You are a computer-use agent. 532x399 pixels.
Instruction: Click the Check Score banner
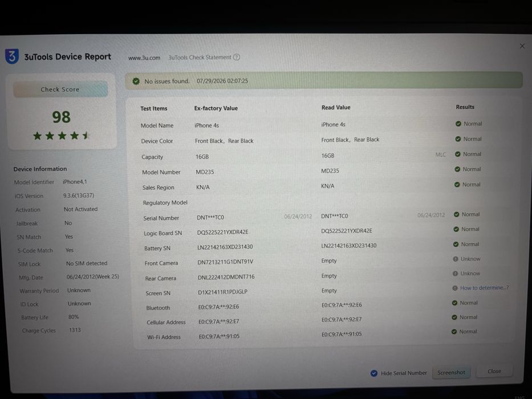pos(60,89)
